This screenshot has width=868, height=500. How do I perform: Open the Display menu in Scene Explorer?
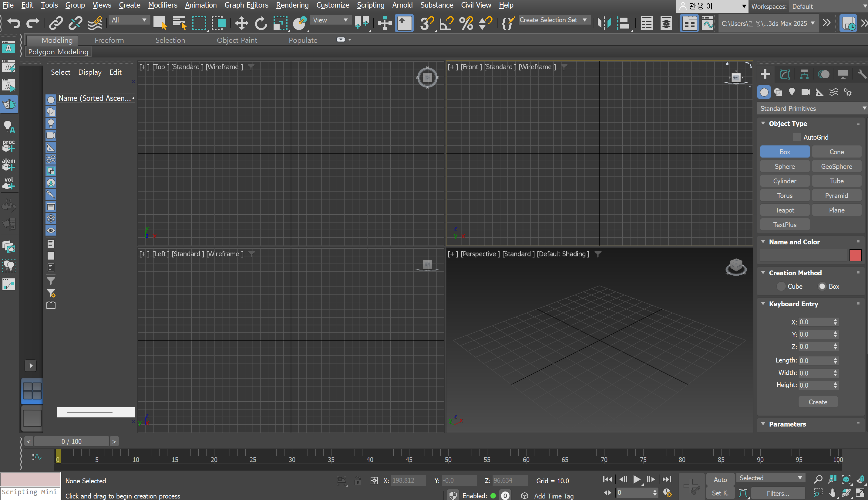click(x=89, y=72)
